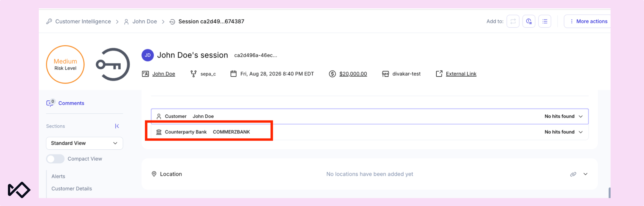This screenshot has height=206, width=644.
Task: Click the divakar-test merchant text
Action: tap(406, 74)
